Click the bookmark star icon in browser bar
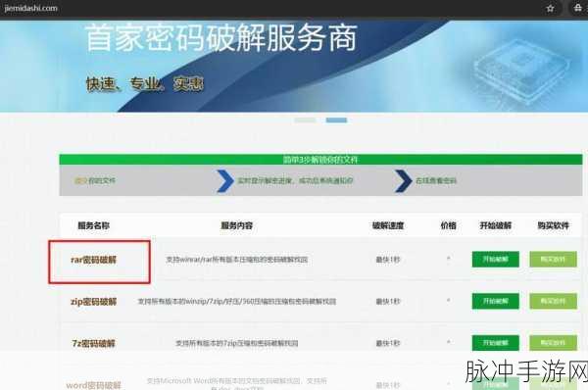The image size is (588, 390). tap(550, 8)
